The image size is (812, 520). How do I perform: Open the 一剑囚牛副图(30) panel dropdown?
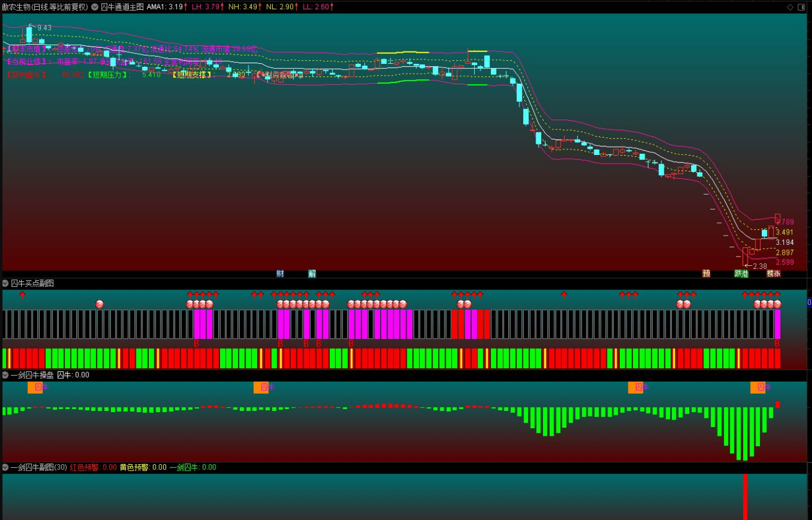coord(6,467)
